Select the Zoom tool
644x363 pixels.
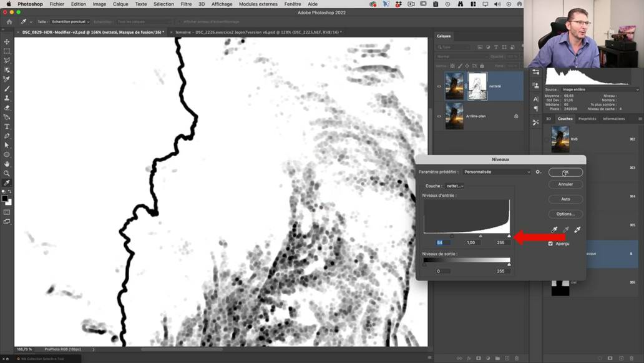point(7,173)
